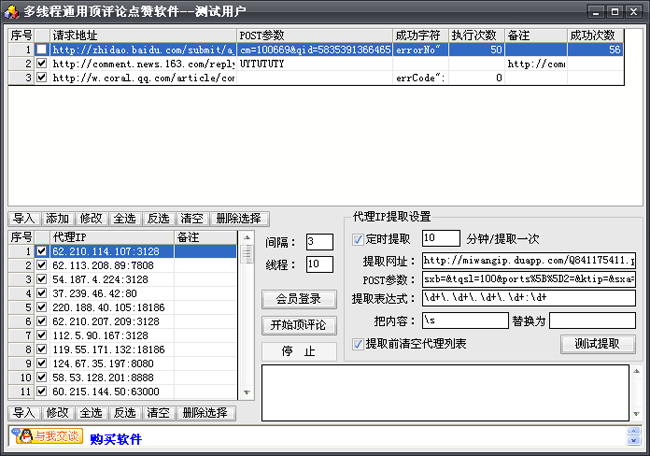
Task: Uncheck proxy 62.210.207.209:3128
Action: point(41,321)
